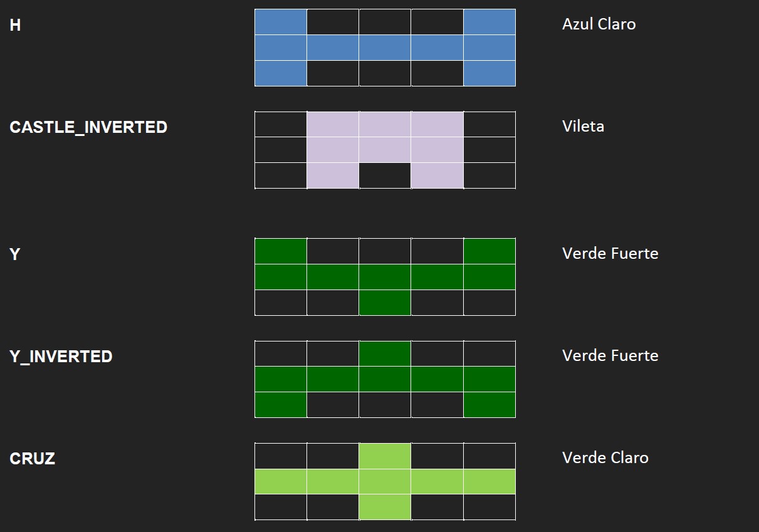Click Verde Fuerte beside Y_INVERTED shape
The width and height of the screenshot is (759, 532).
click(610, 355)
